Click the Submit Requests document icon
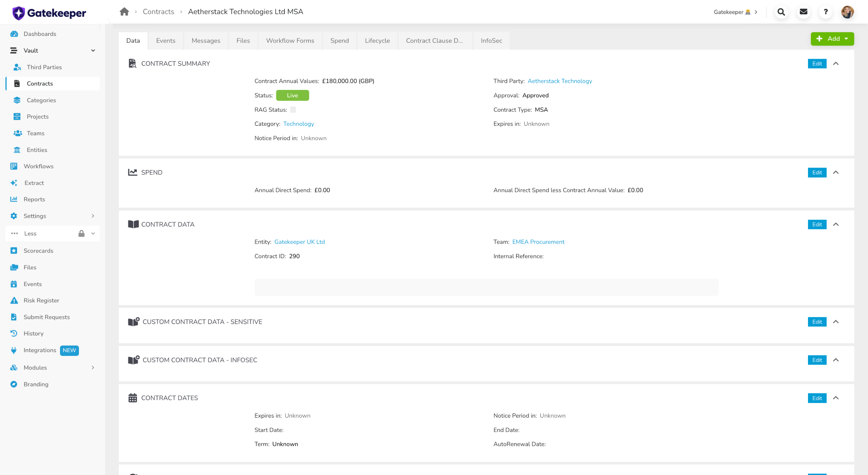868x475 pixels. click(x=14, y=317)
